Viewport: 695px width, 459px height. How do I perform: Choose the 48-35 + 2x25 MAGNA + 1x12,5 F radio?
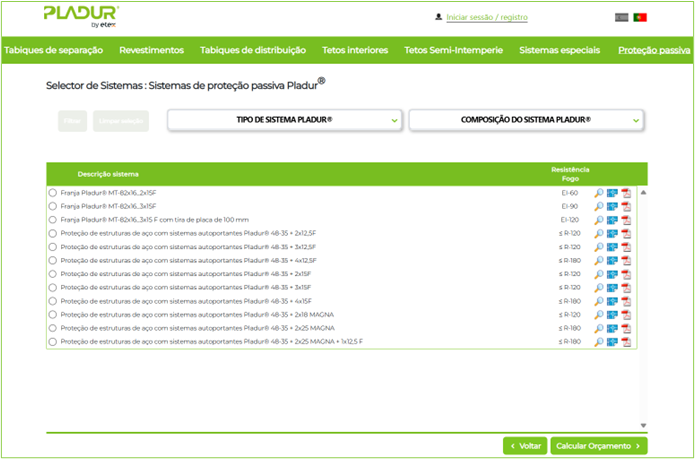pyautogui.click(x=53, y=342)
